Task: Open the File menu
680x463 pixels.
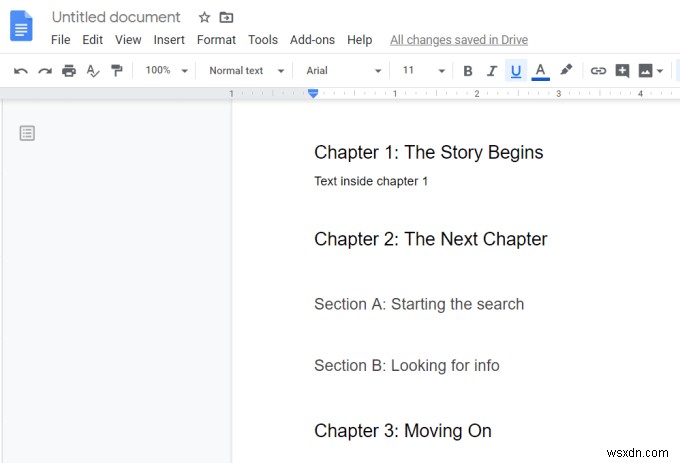Action: click(60, 40)
